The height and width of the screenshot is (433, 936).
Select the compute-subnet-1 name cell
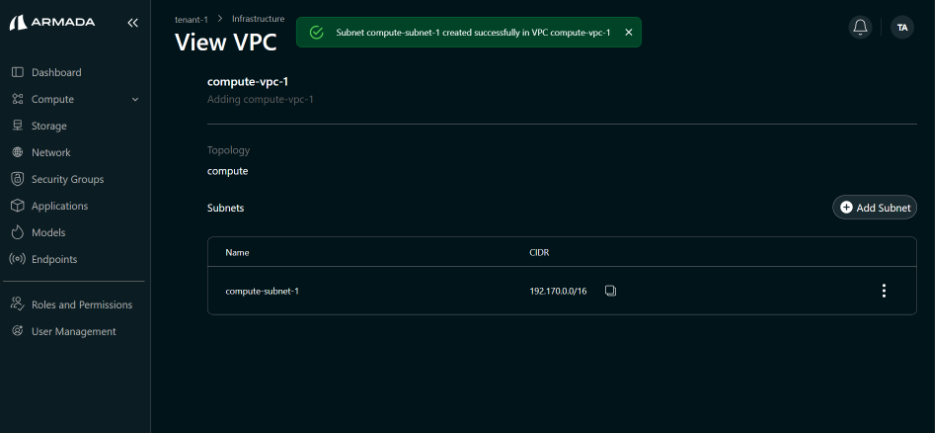point(262,291)
